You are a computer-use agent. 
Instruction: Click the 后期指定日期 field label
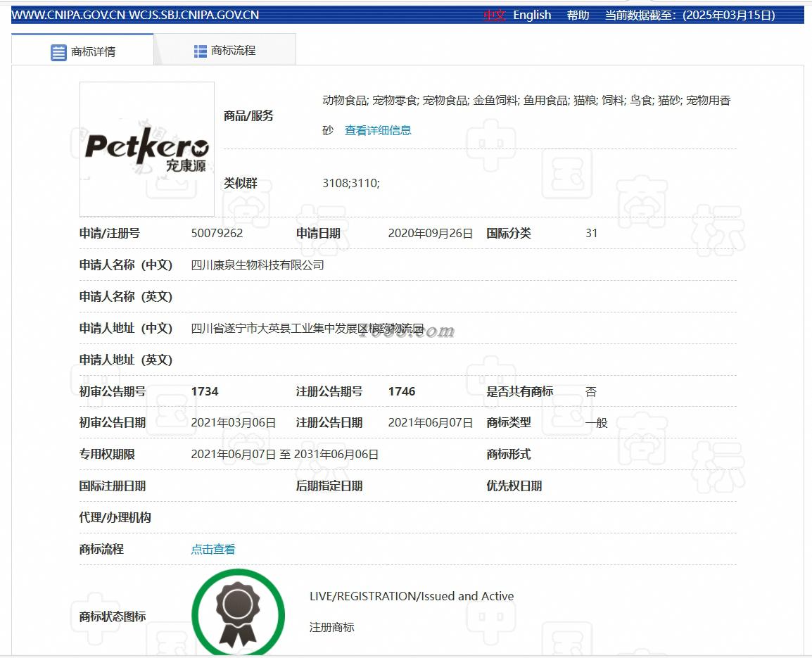click(x=329, y=486)
